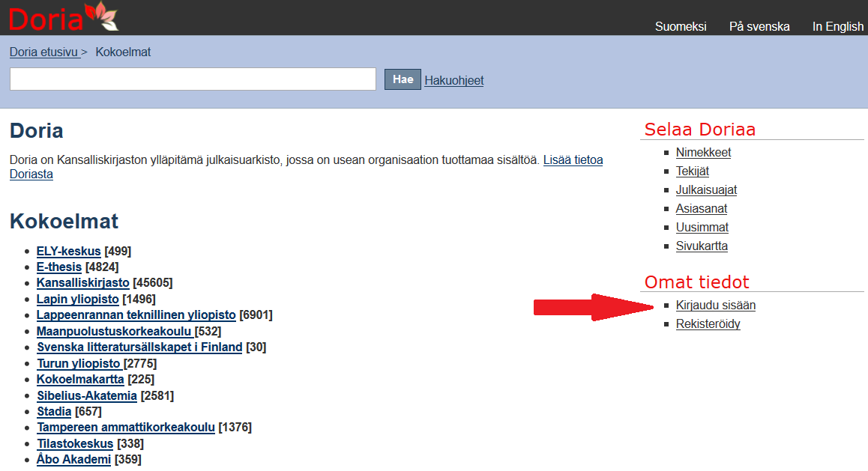Open the Sibelius-Akatemia collection
Image resolution: width=868 pixels, height=471 pixels.
coord(87,396)
